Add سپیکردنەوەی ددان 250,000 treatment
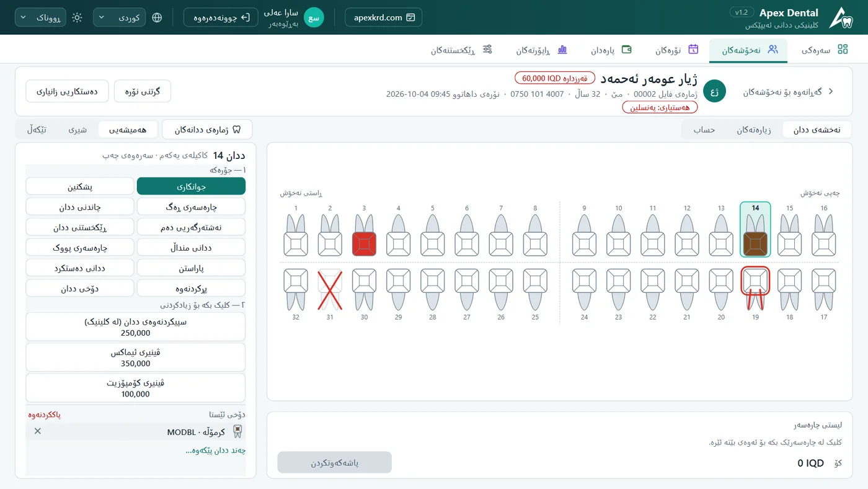The height and width of the screenshot is (489, 868). (136, 327)
